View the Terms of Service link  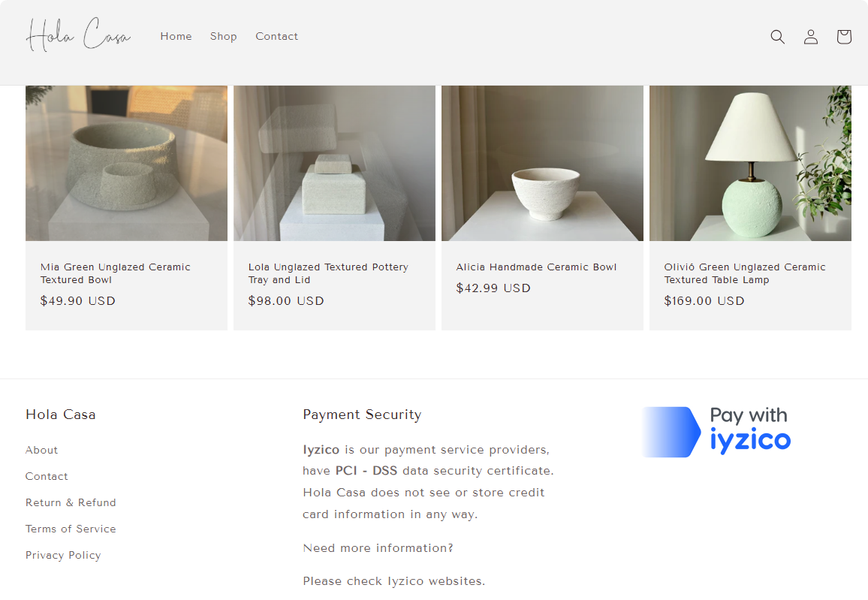pos(71,529)
